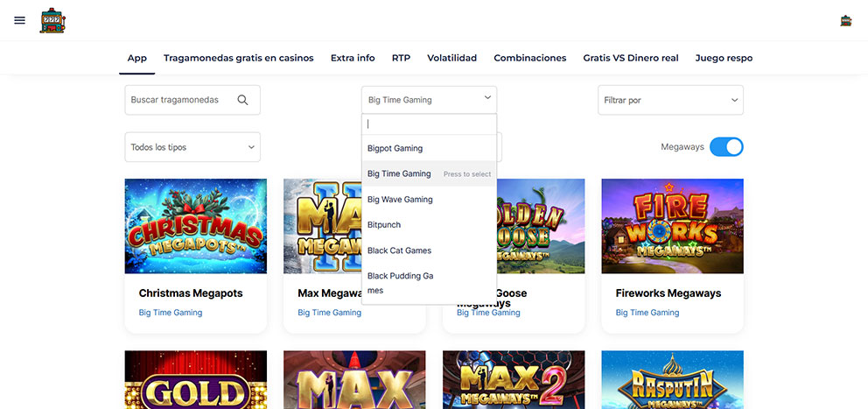Pick Black Cat Games provider
Viewport: 868px width, 409px height.
pyautogui.click(x=399, y=250)
